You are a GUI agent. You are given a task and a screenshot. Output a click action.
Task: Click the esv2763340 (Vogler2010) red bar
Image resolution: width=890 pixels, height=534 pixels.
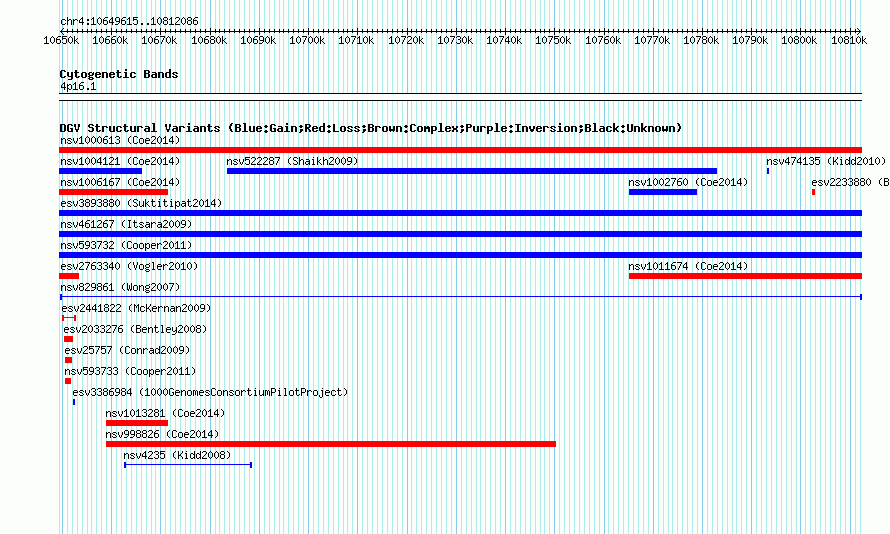pos(69,276)
